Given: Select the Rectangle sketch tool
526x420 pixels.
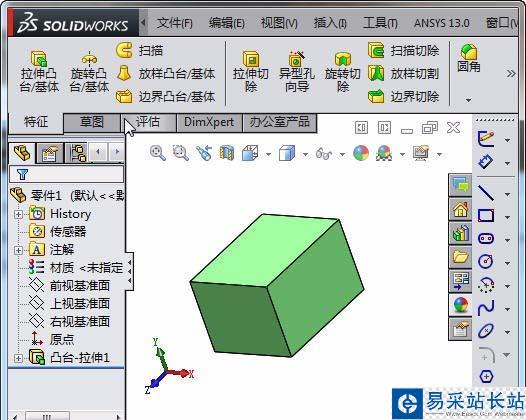Looking at the screenshot, I should coord(486,216).
